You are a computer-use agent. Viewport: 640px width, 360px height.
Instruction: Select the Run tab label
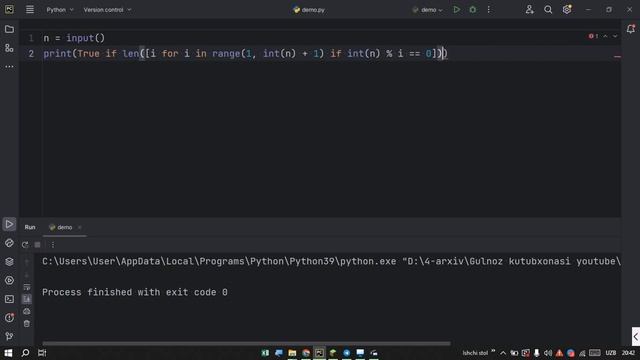tap(30, 227)
